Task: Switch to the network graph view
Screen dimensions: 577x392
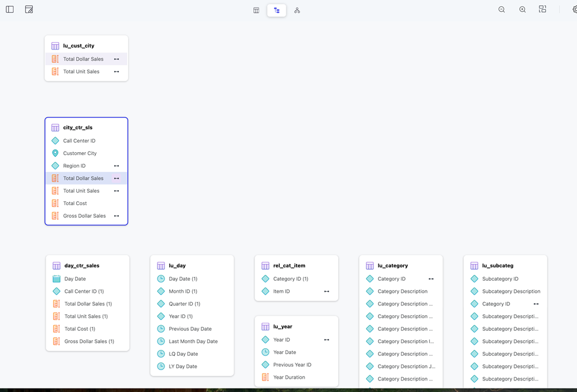Action: tap(297, 10)
